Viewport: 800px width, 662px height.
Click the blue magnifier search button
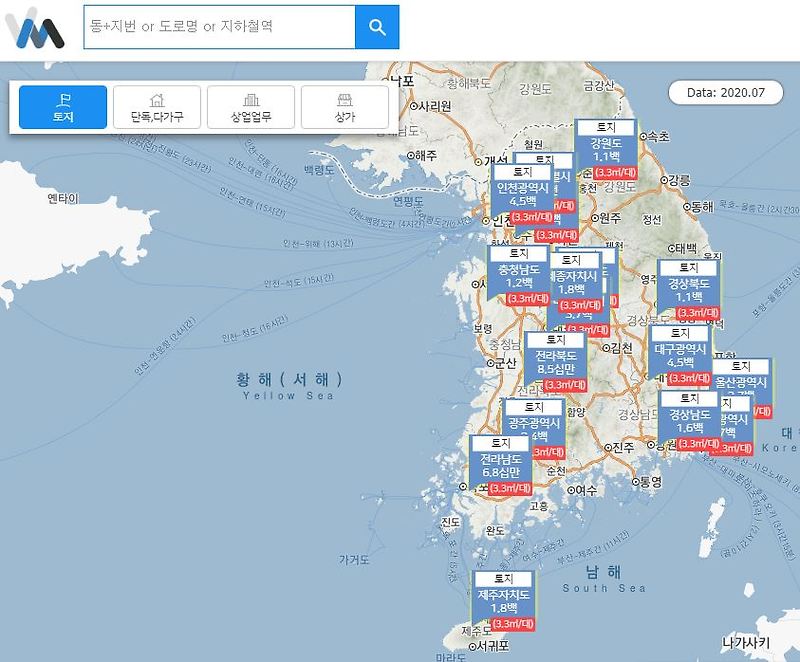377,27
